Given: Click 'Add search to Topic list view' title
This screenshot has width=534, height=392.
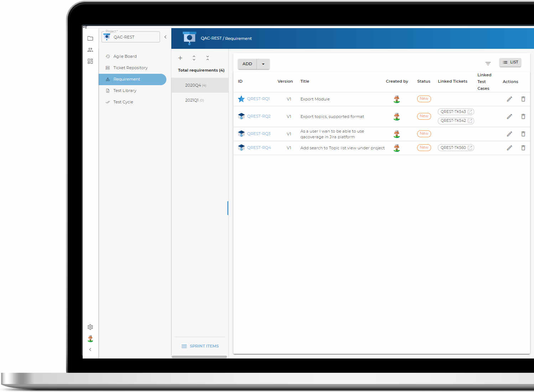Looking at the screenshot, I should tap(342, 148).
